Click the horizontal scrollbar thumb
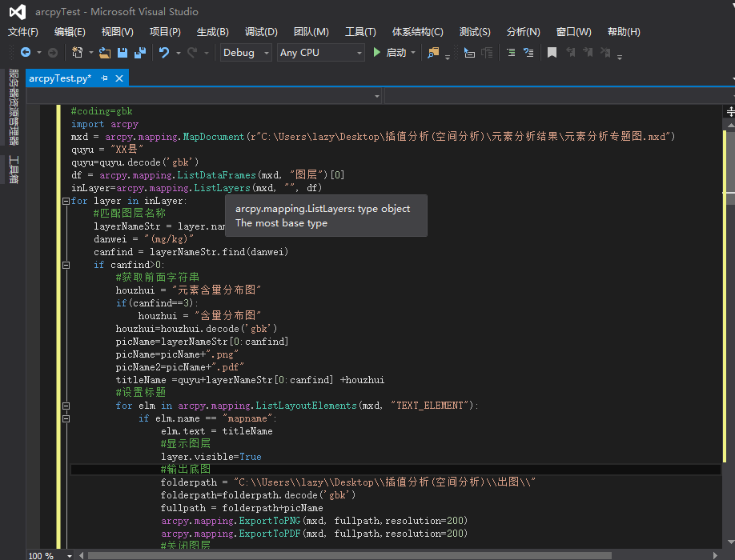735x560 pixels. (350, 555)
